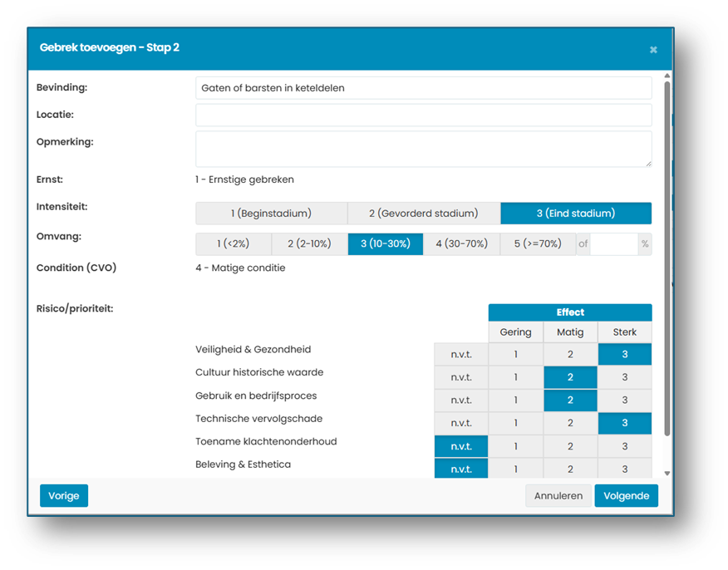Screen dimensions: 728x570
Task: Choose Omvang 3 (10-30%)
Action: [x=386, y=244]
